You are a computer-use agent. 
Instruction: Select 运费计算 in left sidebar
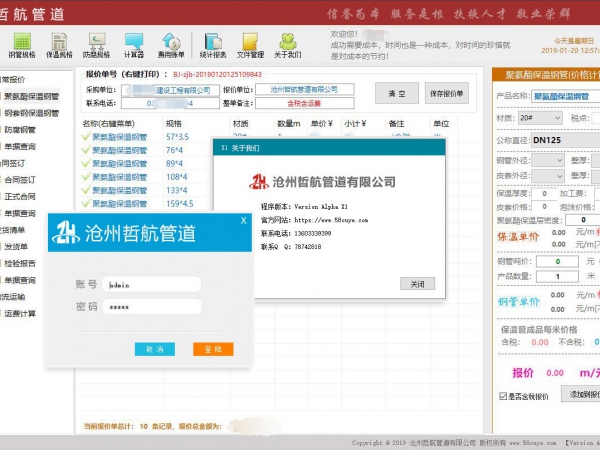click(x=20, y=314)
